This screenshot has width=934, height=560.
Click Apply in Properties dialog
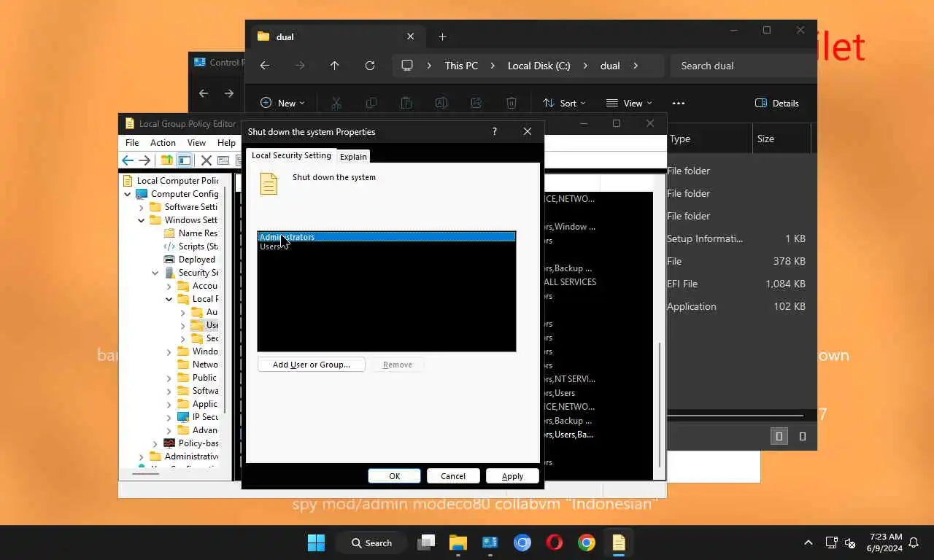coord(512,476)
